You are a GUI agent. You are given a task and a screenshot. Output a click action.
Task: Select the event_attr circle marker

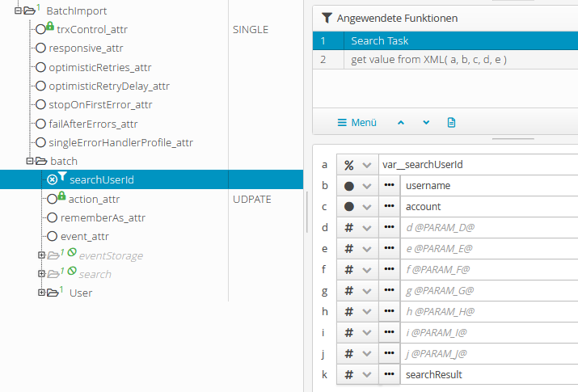coord(53,237)
